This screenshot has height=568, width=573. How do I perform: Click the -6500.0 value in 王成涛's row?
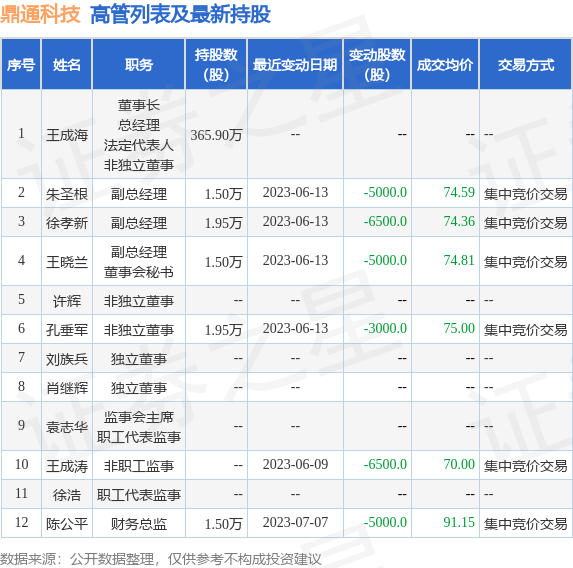pos(385,464)
